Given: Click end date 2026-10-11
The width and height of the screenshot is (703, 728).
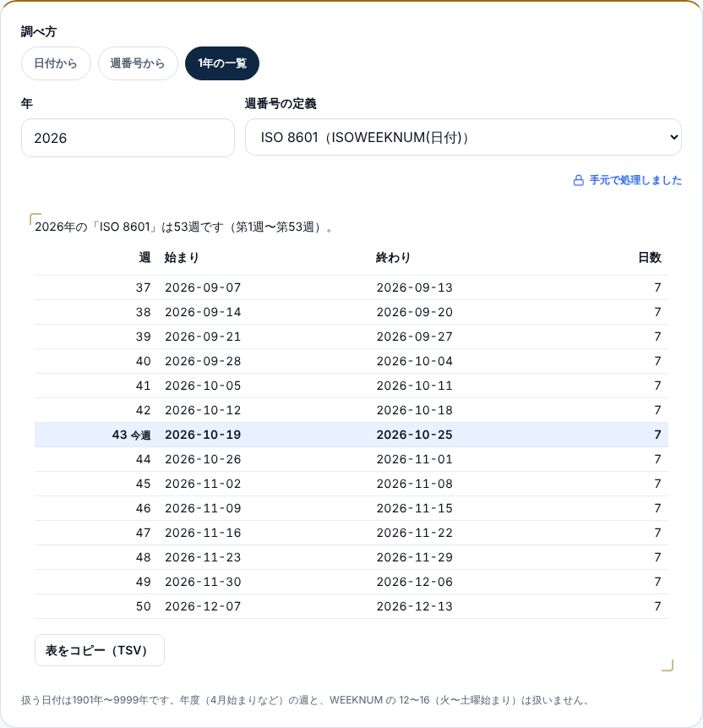Looking at the screenshot, I should 414,386.
